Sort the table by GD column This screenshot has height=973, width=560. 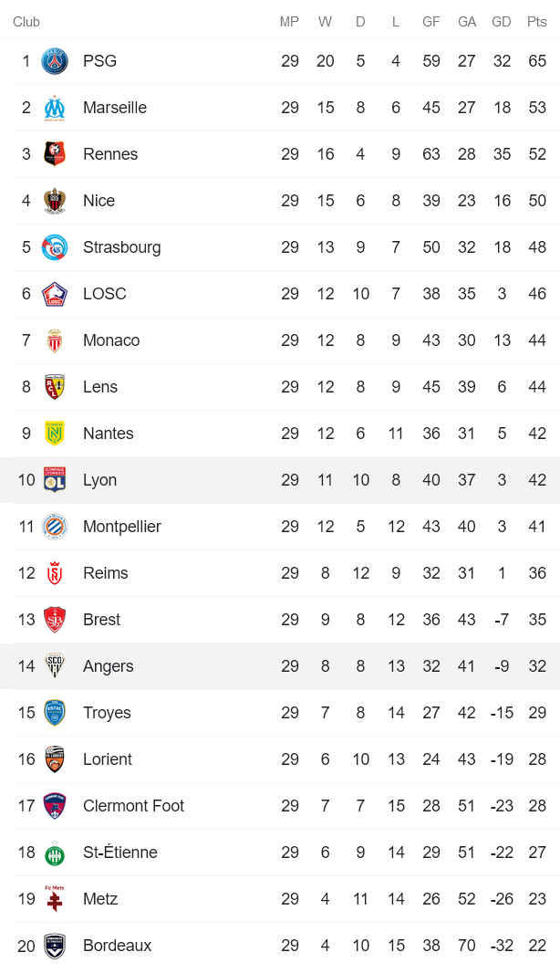502,22
